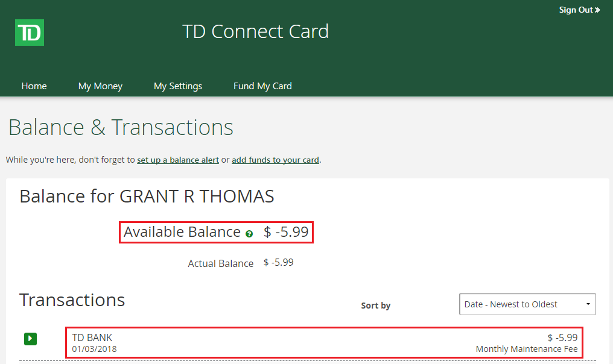613x364 pixels.
Task: Click the TD Connect Card title
Action: pos(255,31)
